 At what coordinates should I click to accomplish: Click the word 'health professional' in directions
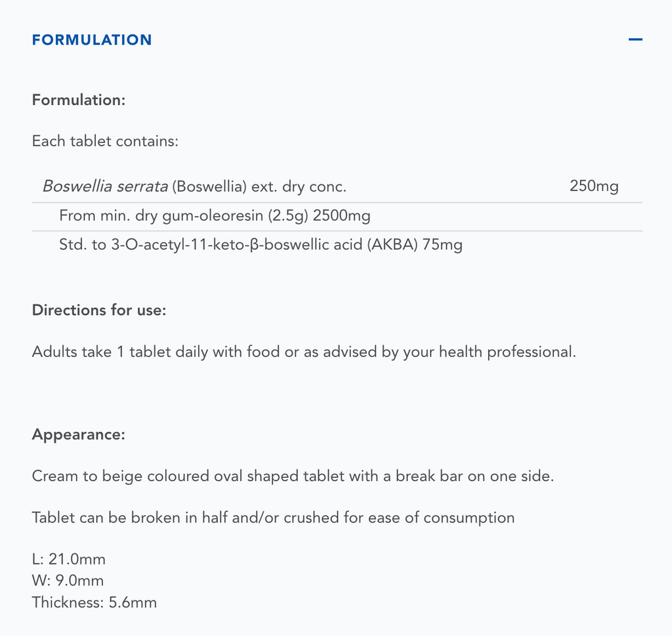coord(507,352)
